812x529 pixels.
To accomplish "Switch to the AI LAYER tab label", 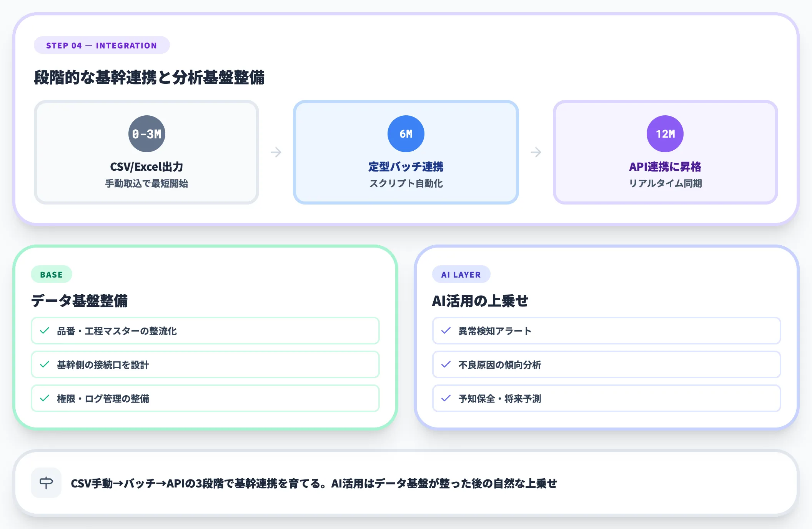I will 461,274.
